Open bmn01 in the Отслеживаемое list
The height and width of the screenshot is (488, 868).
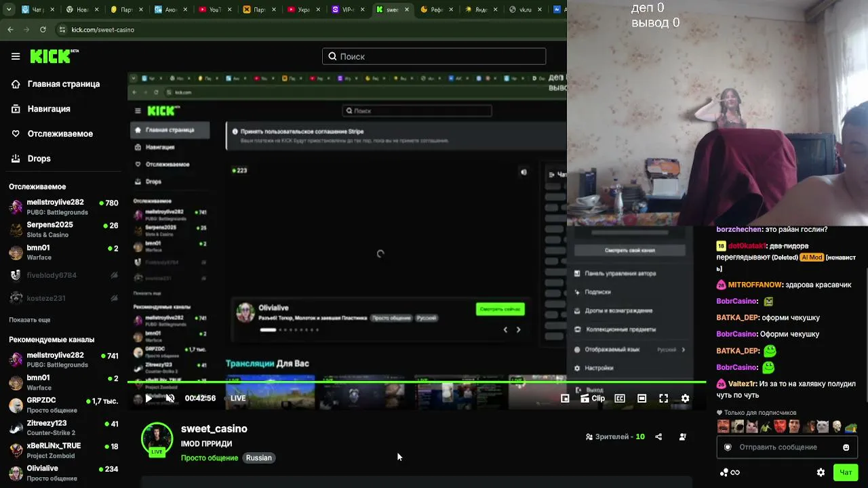(64, 252)
